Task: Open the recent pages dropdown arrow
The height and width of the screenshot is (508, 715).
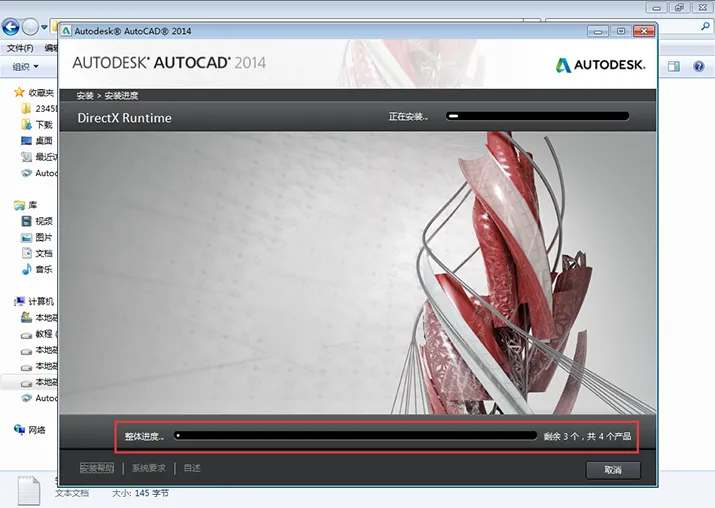Action: pyautogui.click(x=44, y=27)
